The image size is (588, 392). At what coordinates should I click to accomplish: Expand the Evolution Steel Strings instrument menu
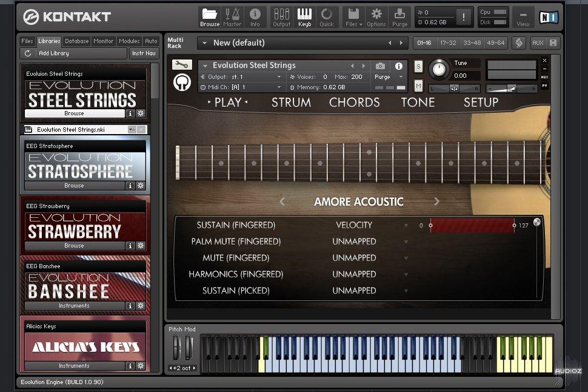click(205, 66)
